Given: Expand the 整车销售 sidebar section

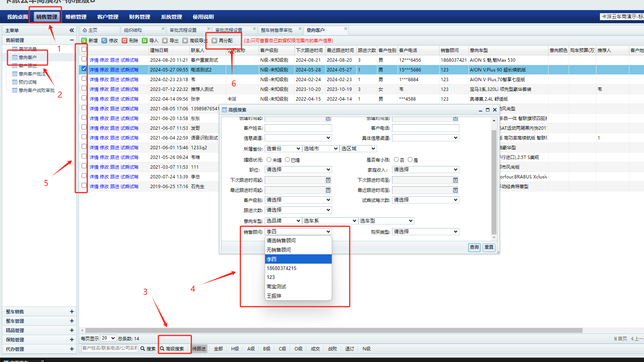Looking at the screenshot, I should click(72, 312).
